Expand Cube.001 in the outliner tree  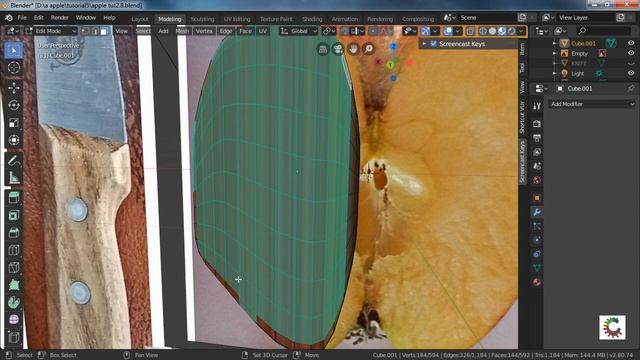click(554, 43)
